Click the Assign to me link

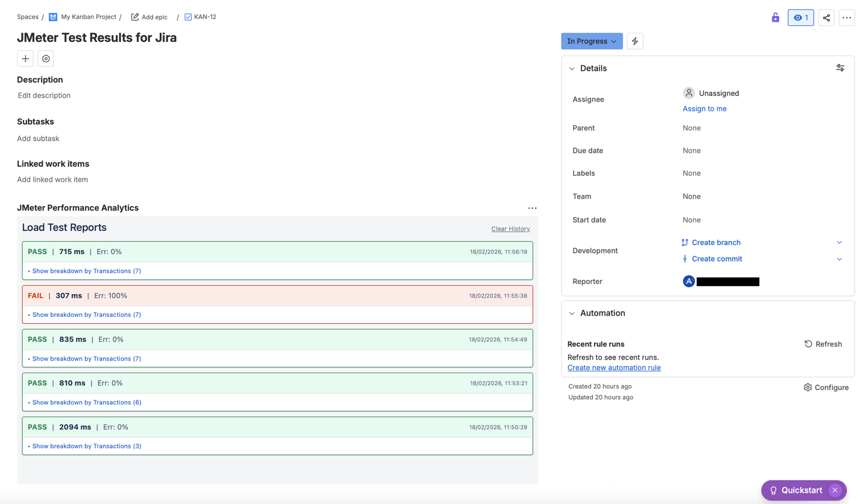tap(705, 108)
